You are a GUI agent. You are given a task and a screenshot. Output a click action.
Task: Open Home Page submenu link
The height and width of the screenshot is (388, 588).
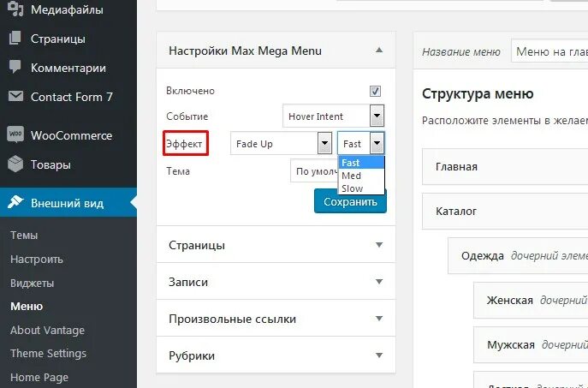39,377
